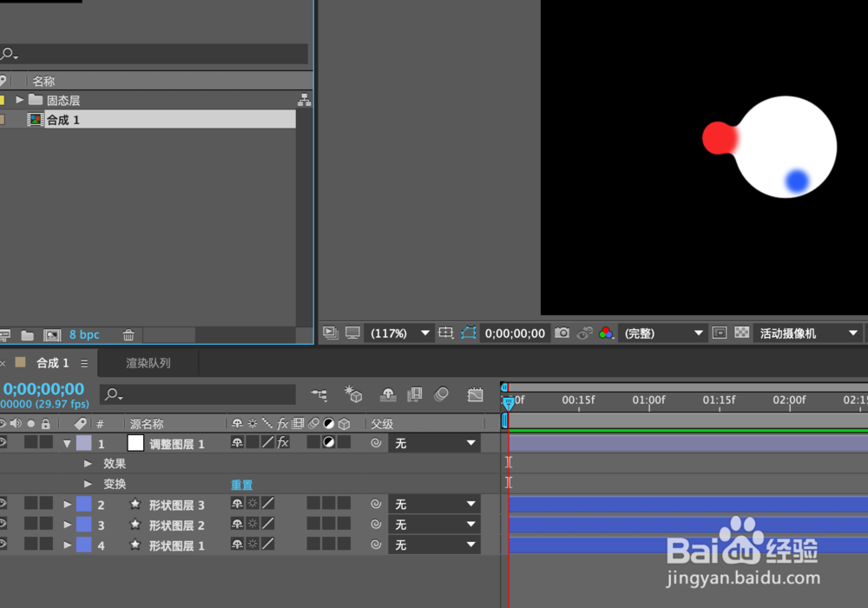Toggle shy switch on 形状图层 3

tap(237, 504)
